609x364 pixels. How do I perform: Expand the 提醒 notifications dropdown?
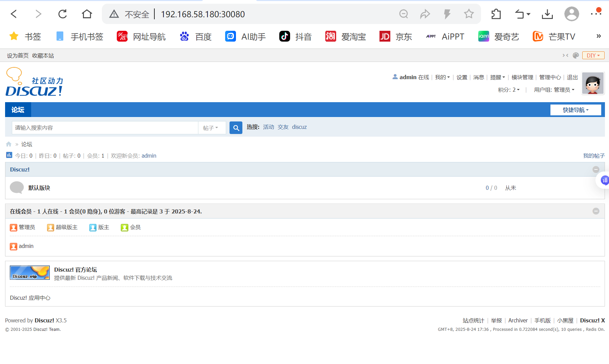click(497, 77)
